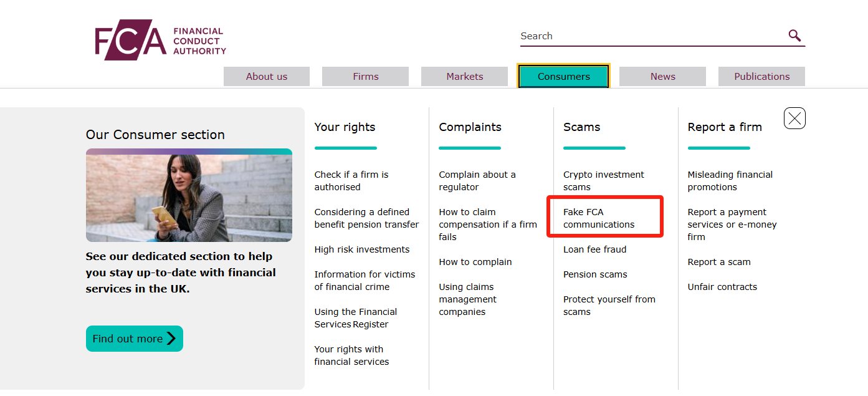The image size is (868, 396).
Task: Click the Consumer section woman photo
Action: (189, 195)
